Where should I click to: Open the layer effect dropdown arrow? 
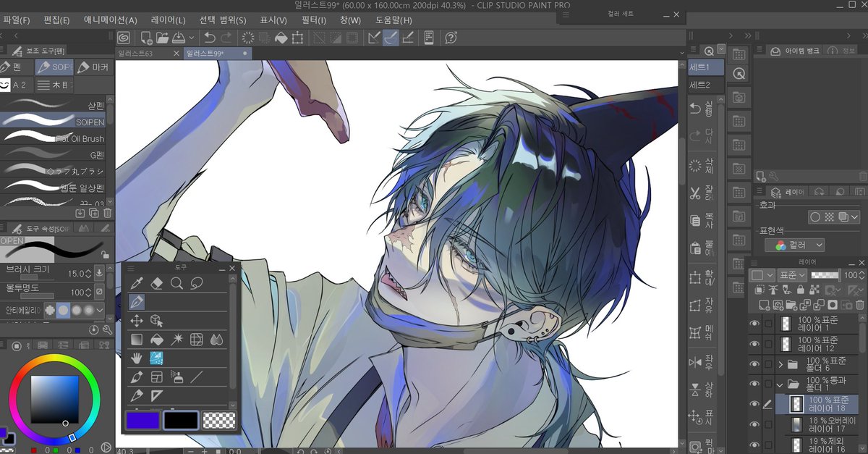[x=854, y=217]
